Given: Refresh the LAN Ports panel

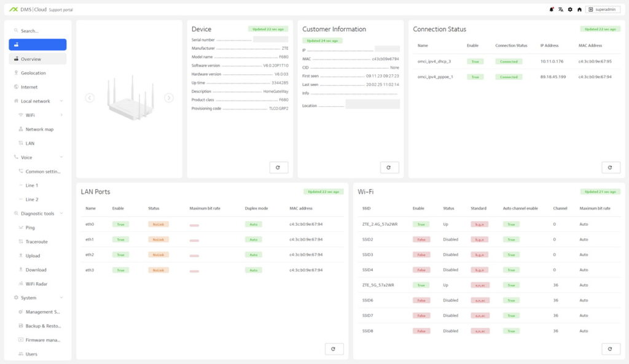Looking at the screenshot, I should [x=334, y=349].
